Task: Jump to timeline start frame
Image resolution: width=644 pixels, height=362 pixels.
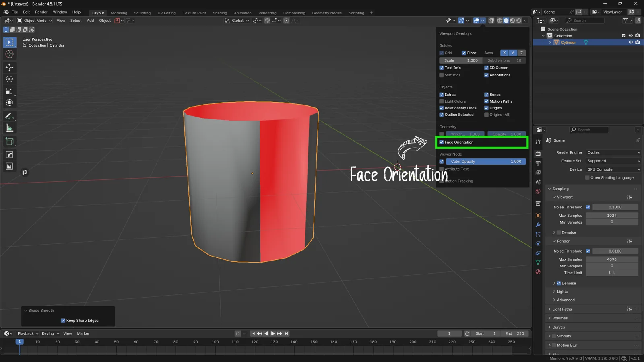Action: point(253,333)
